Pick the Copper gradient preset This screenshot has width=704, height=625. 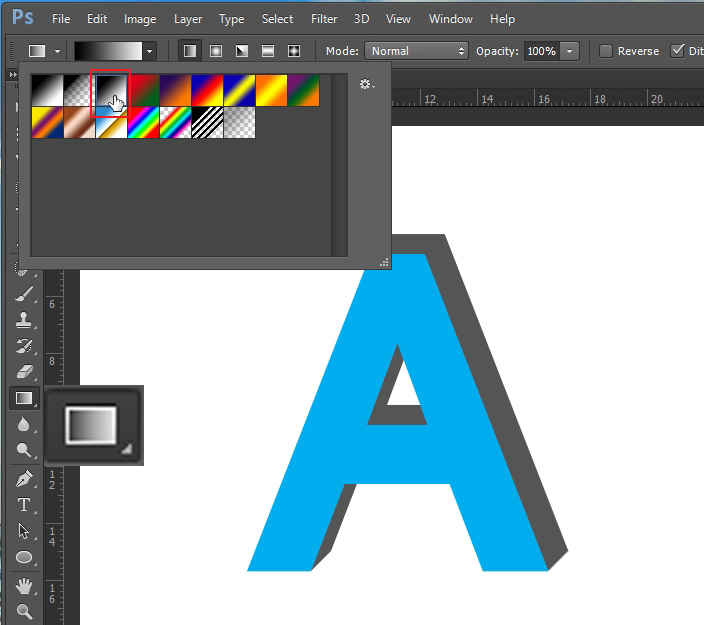[x=79, y=123]
